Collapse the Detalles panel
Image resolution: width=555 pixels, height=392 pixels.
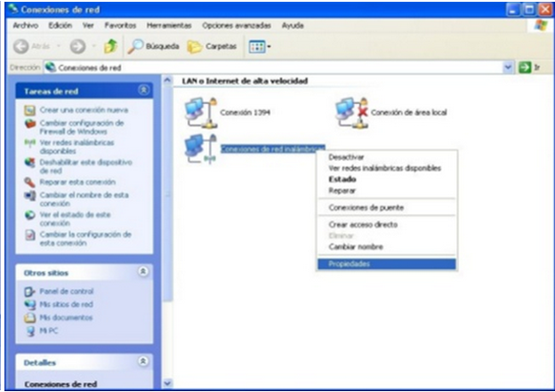[x=143, y=361]
